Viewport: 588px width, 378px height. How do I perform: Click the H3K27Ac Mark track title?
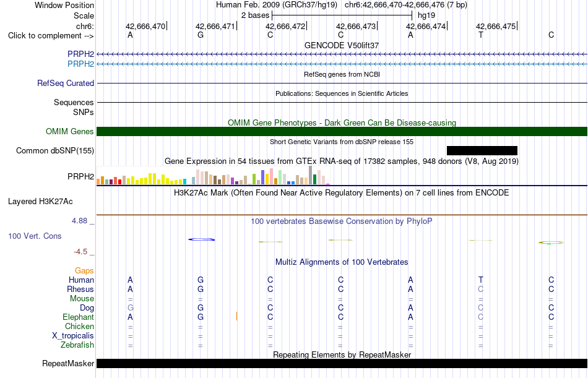(342, 193)
